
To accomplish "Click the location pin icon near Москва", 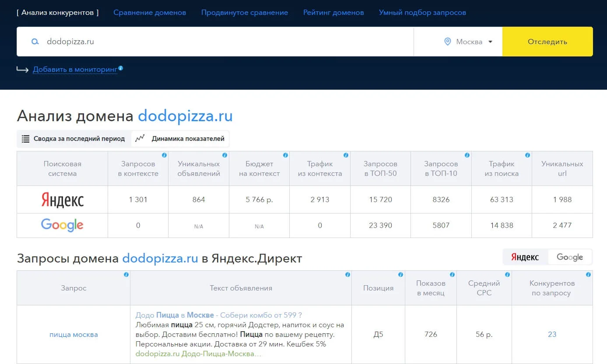I will tap(447, 42).
